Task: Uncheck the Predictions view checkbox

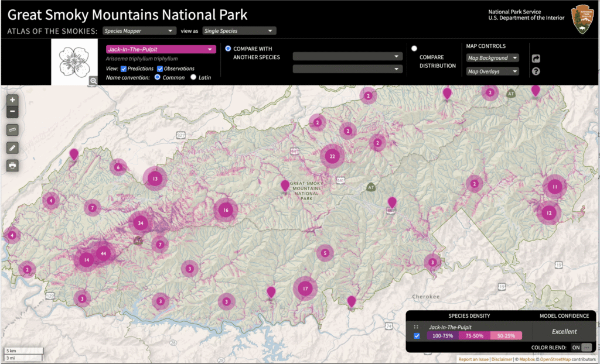Action: [124, 68]
